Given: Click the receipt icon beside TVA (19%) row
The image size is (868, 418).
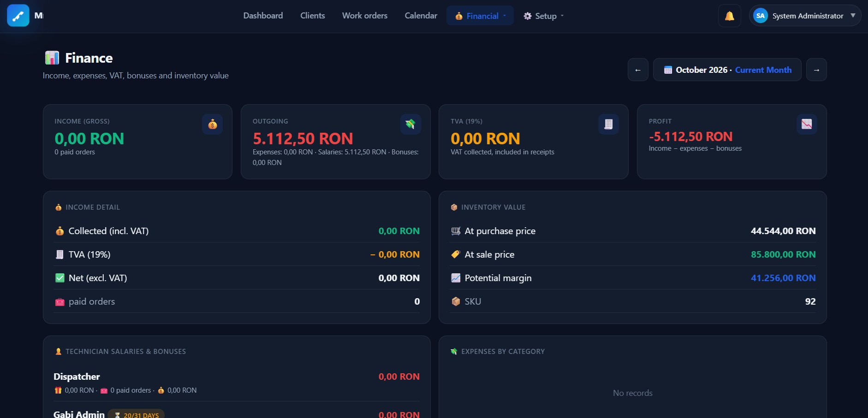Looking at the screenshot, I should (59, 254).
